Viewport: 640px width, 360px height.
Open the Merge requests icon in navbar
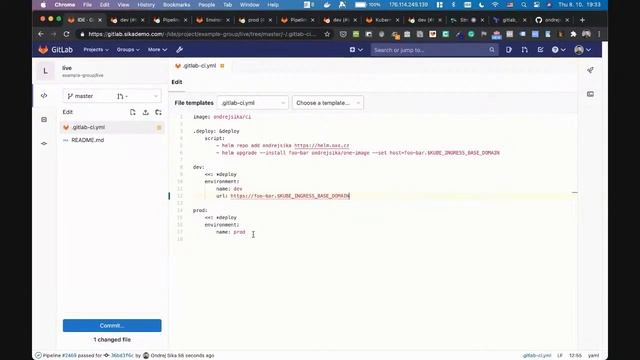coord(524,50)
